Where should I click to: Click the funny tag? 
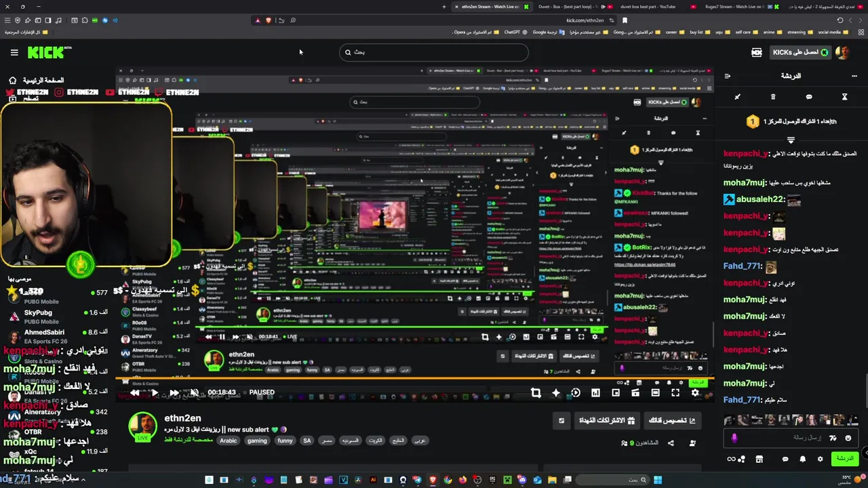pos(285,441)
